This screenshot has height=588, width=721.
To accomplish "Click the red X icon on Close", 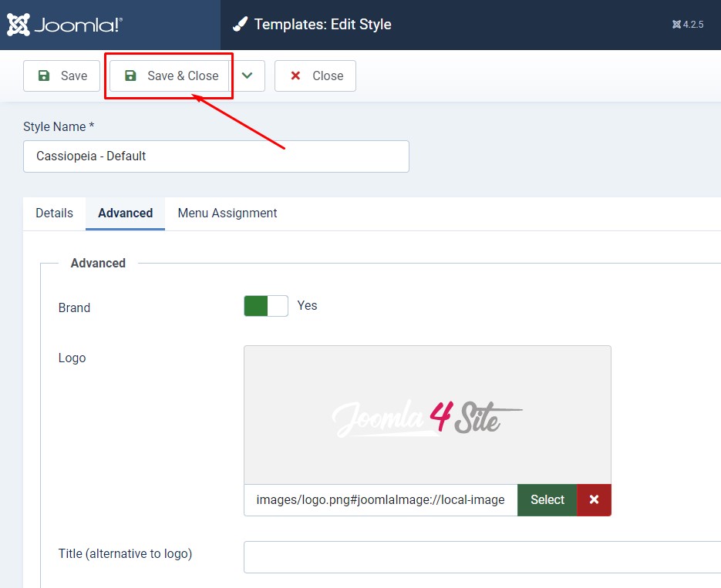I will [x=295, y=76].
